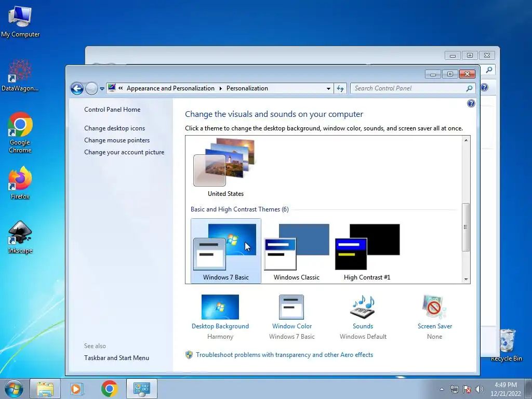The image size is (532, 399).
Task: Open Help in the Personalization window
Action: (471, 103)
